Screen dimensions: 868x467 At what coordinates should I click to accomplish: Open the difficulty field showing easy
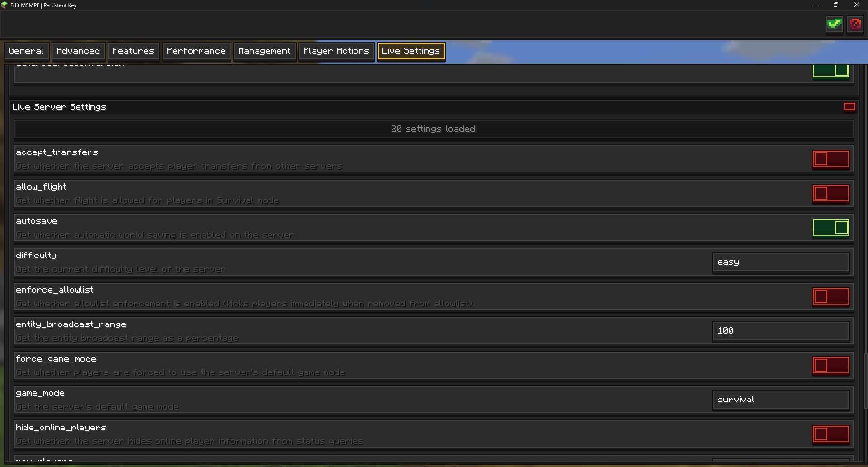click(781, 262)
